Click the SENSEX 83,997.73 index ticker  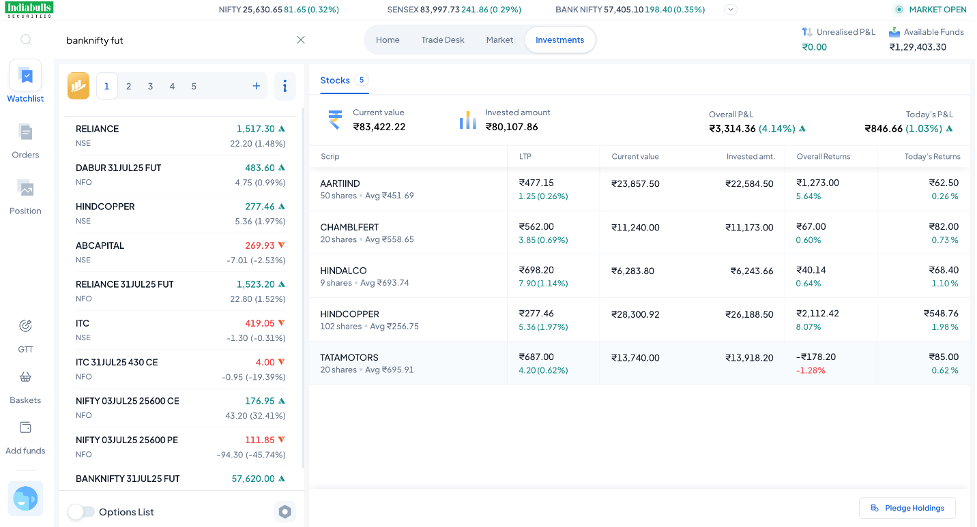coord(454,9)
